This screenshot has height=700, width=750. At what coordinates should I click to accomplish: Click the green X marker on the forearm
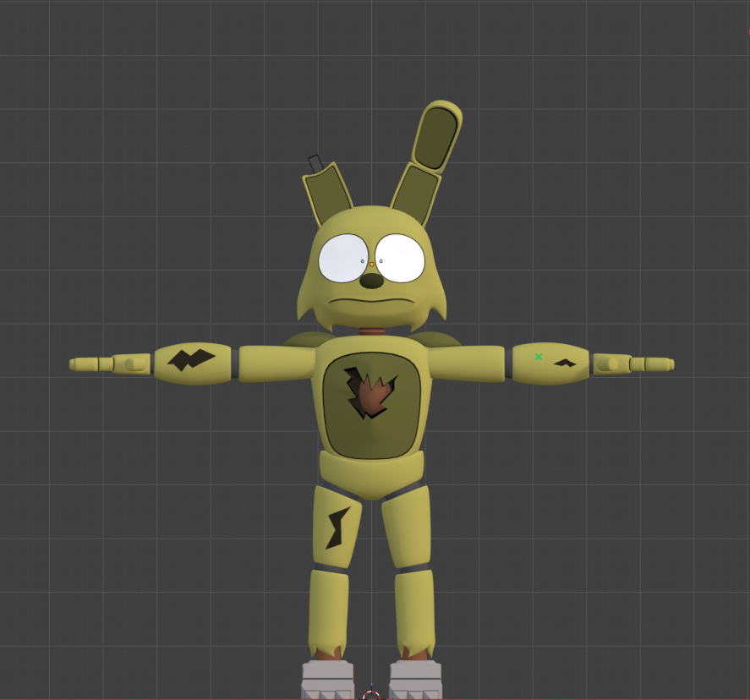(539, 357)
